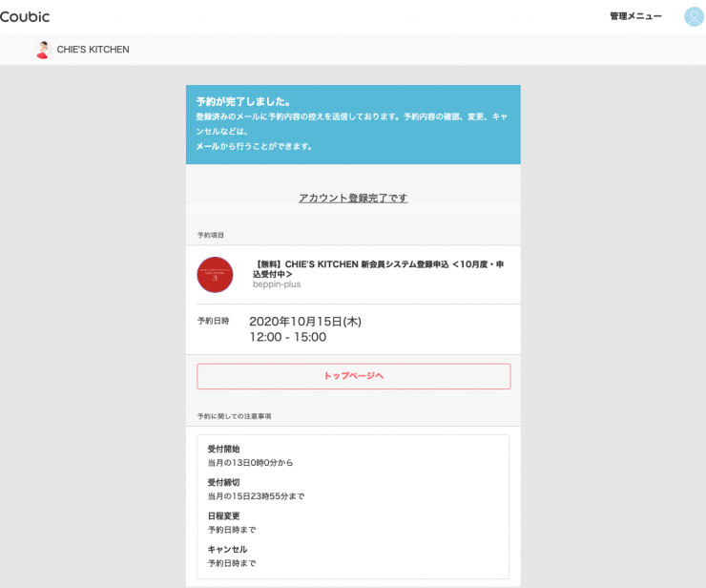Viewport: 706px width, 588px height.
Task: Click the text 当月の13日0時0分から
Action: 250,463
